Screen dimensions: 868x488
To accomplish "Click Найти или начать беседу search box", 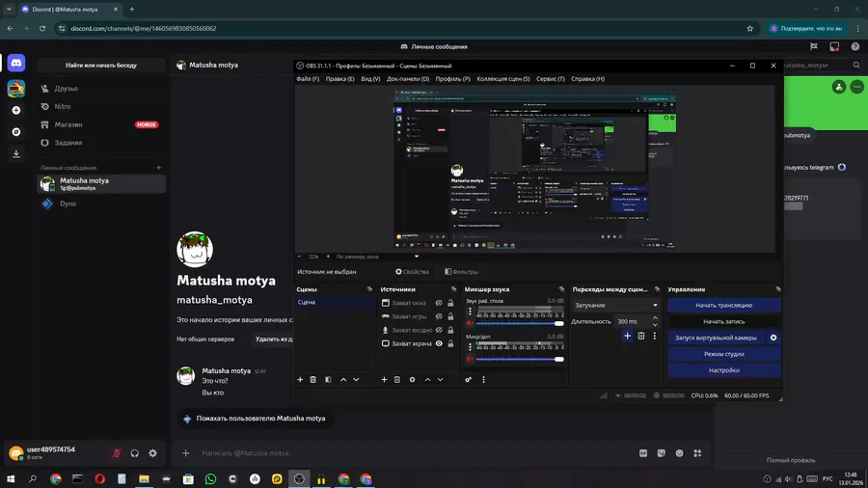I will pyautogui.click(x=101, y=66).
